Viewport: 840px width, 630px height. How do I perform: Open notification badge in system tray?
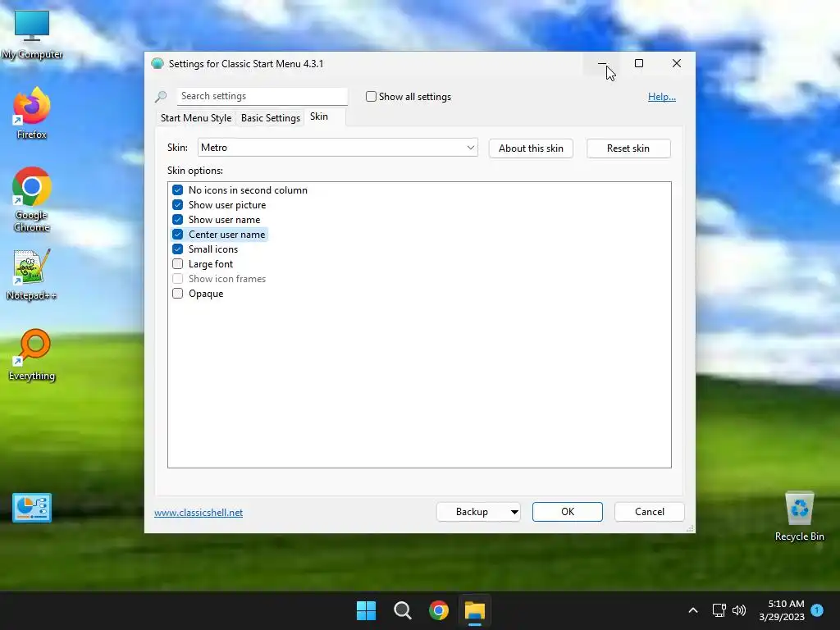[817, 610]
